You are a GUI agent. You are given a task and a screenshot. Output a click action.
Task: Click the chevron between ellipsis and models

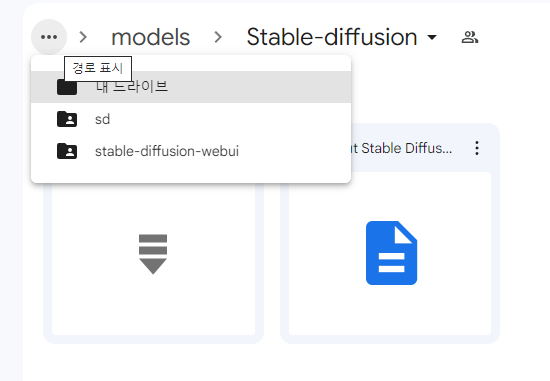[83, 37]
